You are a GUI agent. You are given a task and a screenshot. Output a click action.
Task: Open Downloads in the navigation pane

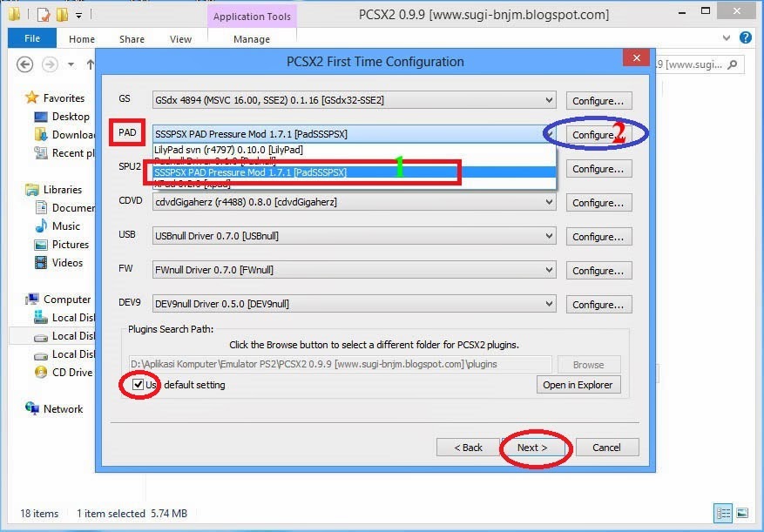click(x=73, y=134)
